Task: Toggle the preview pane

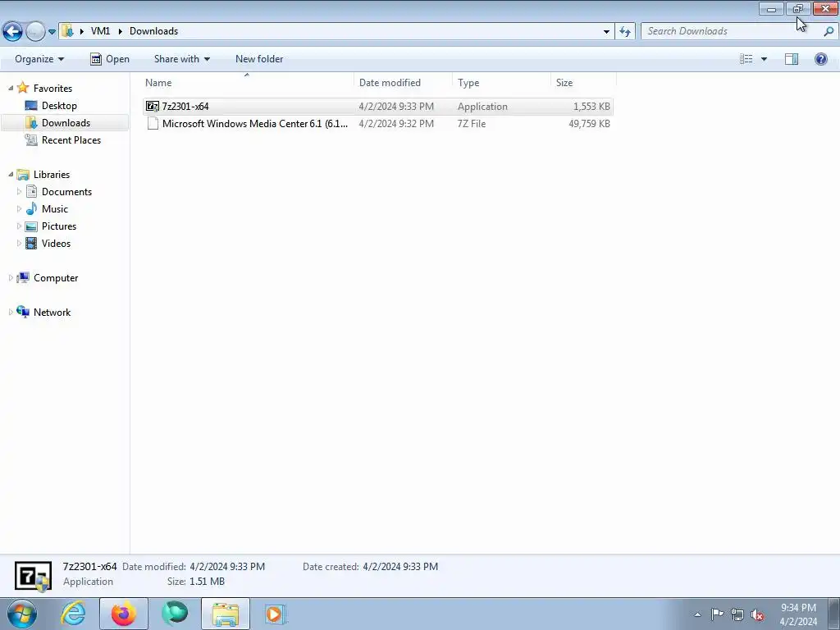Action: [792, 59]
